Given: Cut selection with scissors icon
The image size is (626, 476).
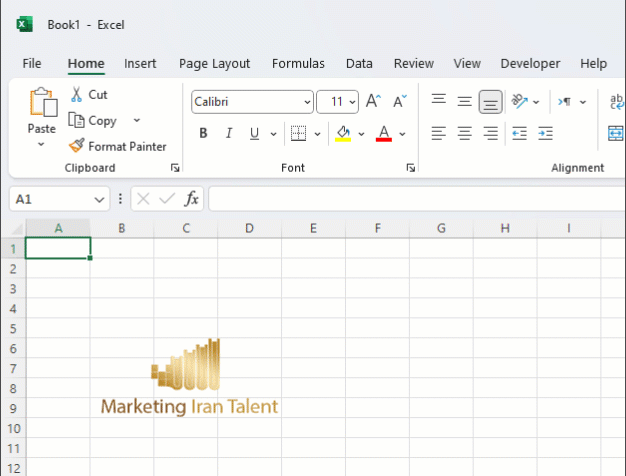Looking at the screenshot, I should point(76,95).
